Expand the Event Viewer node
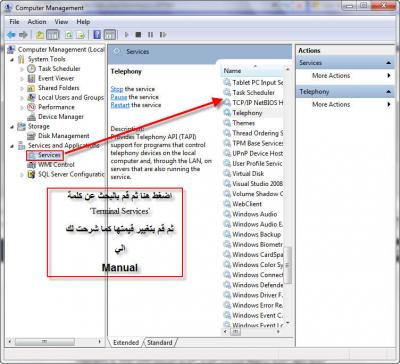Screen dimensions: 400x364 22,79
